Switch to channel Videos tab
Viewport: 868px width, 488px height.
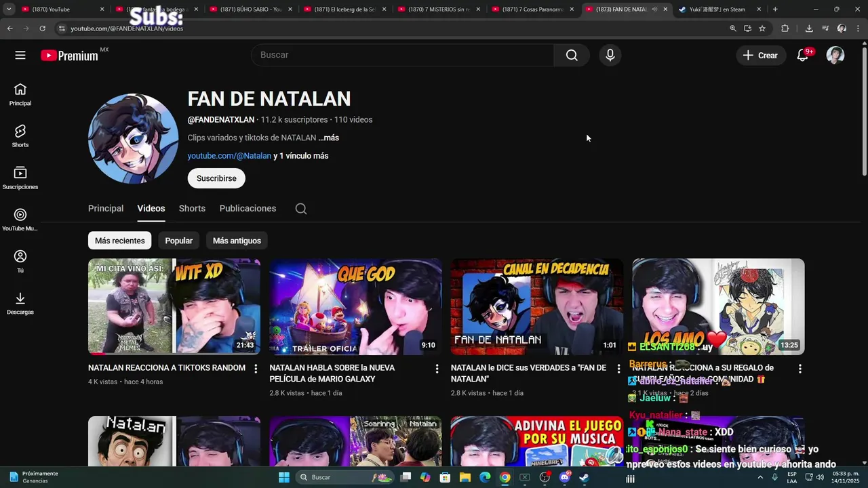click(x=151, y=209)
